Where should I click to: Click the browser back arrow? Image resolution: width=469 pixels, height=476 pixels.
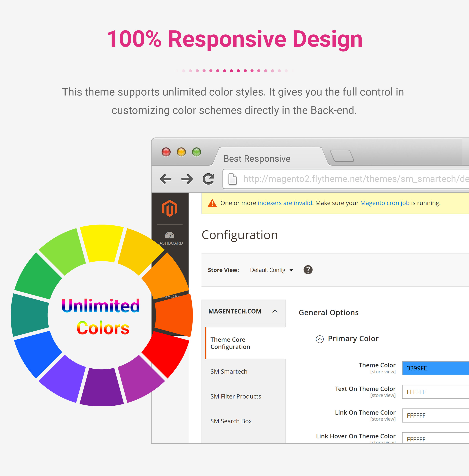(166, 179)
